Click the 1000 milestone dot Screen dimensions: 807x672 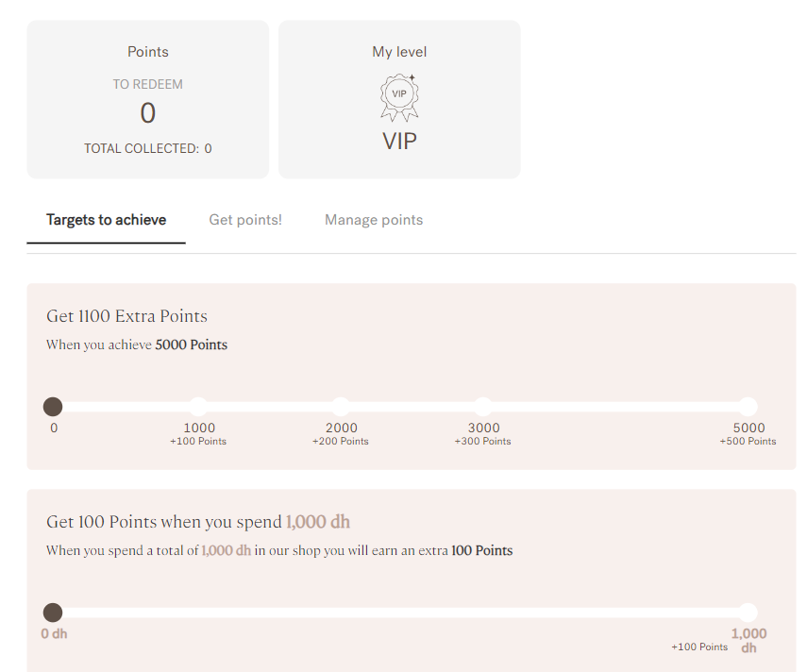click(x=198, y=407)
